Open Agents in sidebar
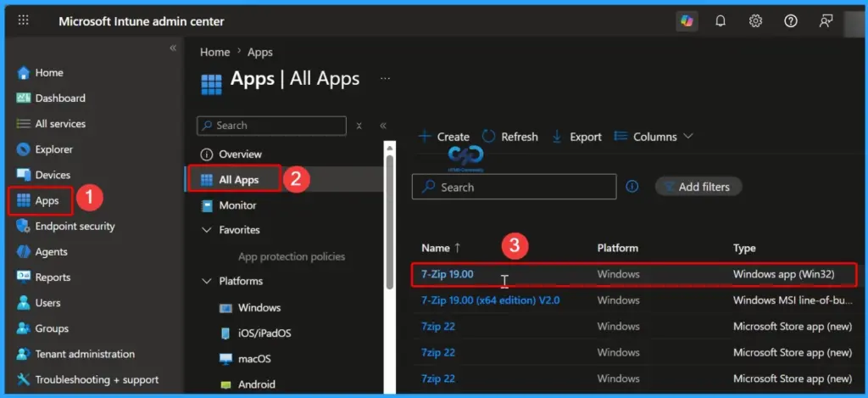The image size is (868, 398). click(42, 252)
